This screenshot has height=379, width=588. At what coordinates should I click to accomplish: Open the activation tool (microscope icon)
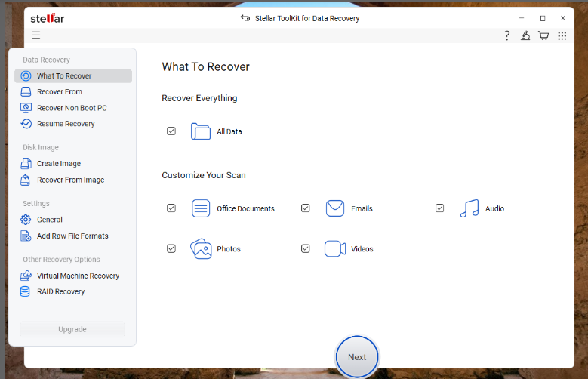tap(525, 35)
